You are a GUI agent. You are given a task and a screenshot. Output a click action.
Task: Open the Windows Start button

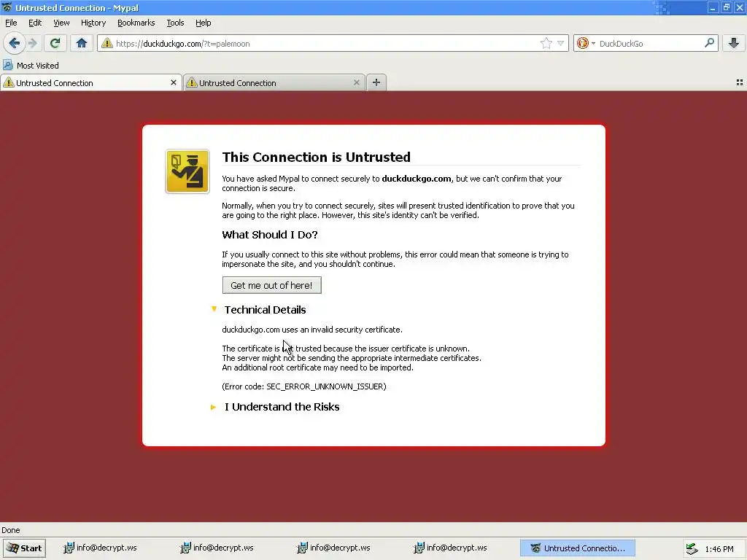click(24, 548)
